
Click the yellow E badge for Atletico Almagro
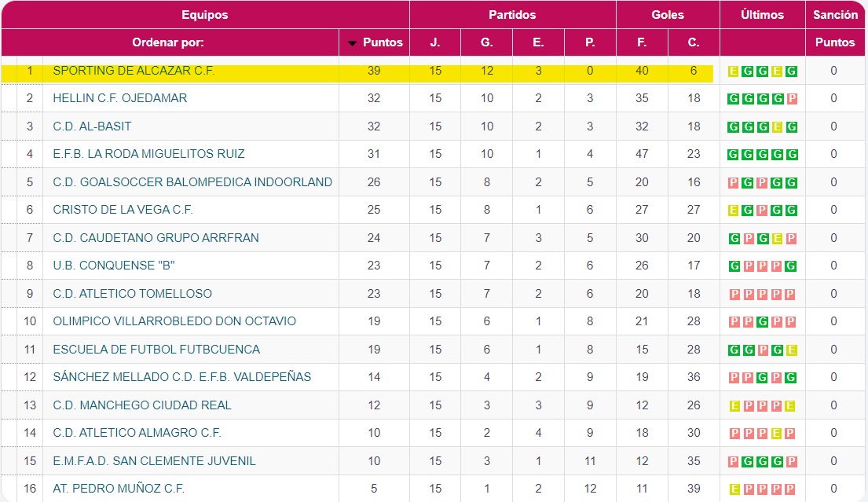pyautogui.click(x=778, y=433)
